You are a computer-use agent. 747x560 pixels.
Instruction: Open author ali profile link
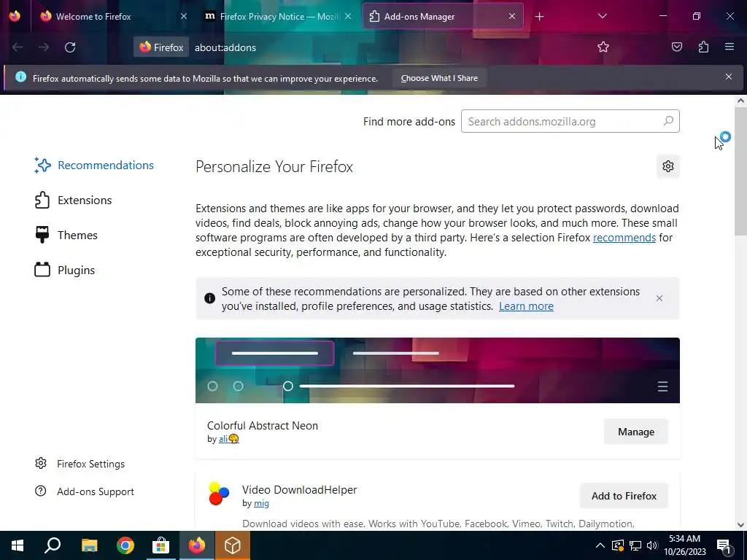(x=228, y=439)
